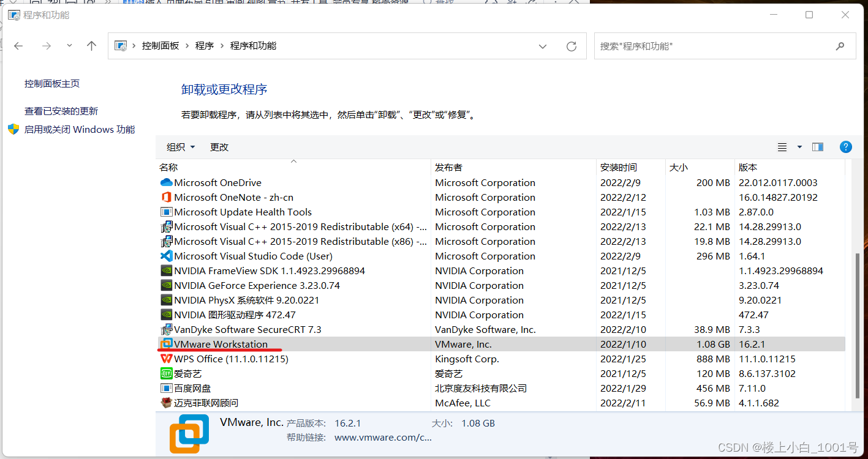
Task: Open the 组织 dropdown menu
Action: (181, 147)
